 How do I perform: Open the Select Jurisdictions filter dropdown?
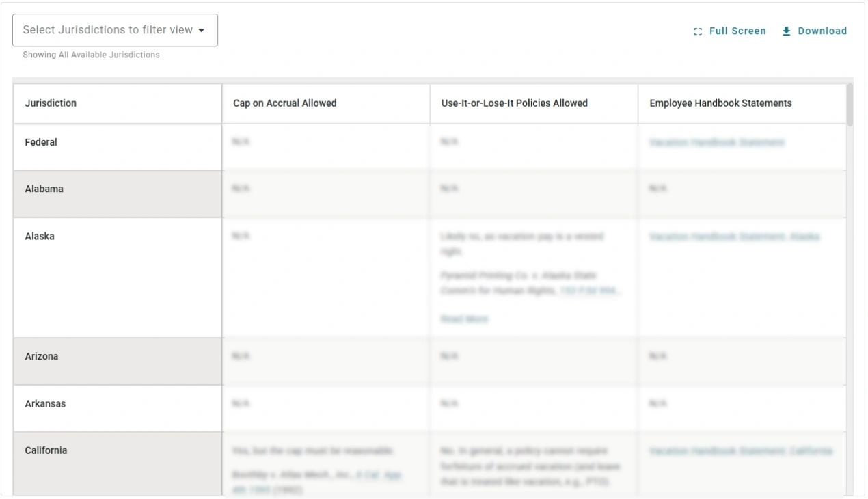click(115, 29)
